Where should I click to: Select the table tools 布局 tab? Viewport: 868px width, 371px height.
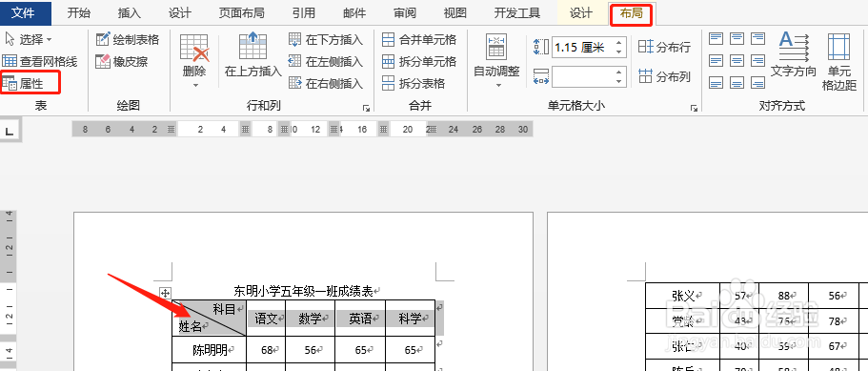pos(631,13)
